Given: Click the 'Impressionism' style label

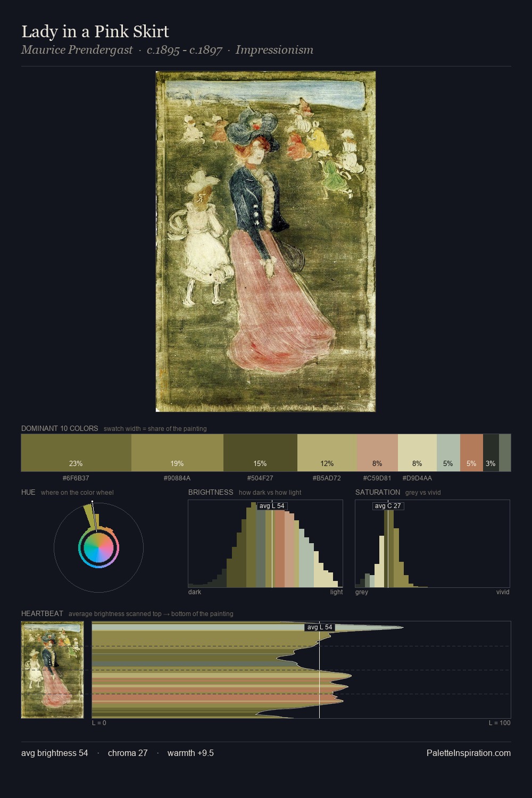Looking at the screenshot, I should (x=275, y=50).
